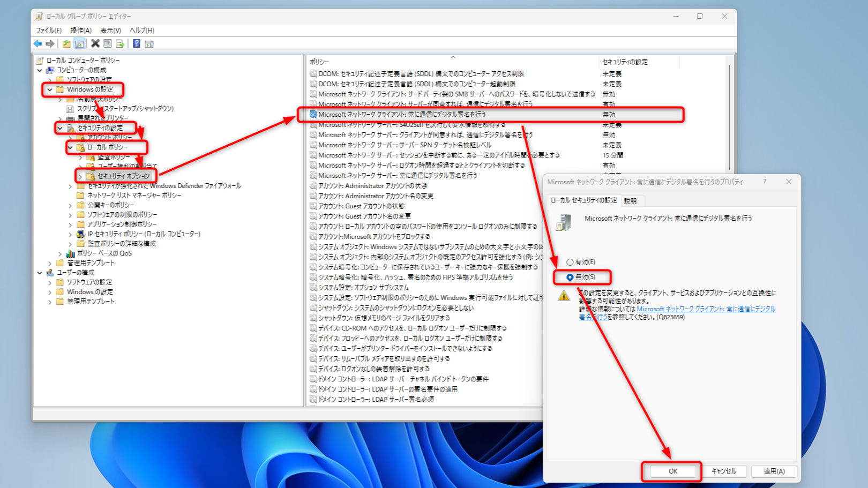The image size is (868, 488).
Task: Open the Microsoft ネットワーク クライアント help link
Action: tap(677, 313)
